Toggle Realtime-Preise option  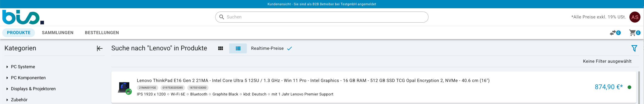coord(271,48)
